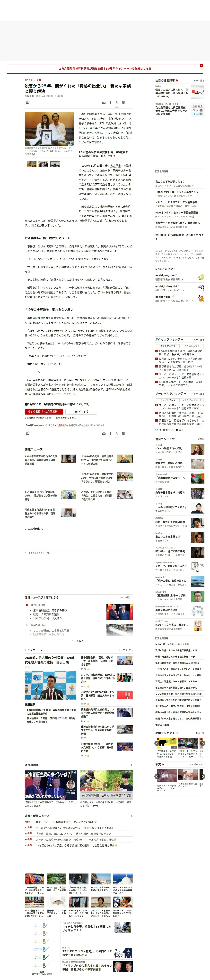Click B! icon below the campaign notice
210x980 pixels.
[x=123, y=434]
